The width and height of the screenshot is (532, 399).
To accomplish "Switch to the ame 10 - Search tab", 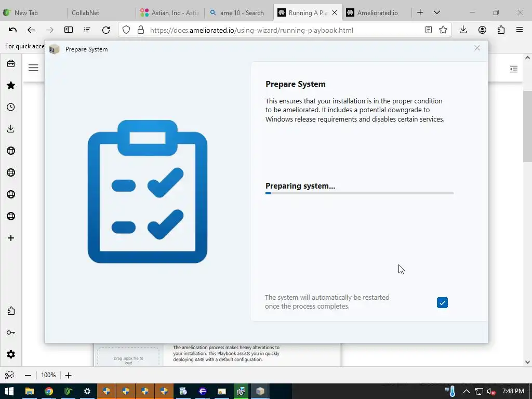I will click(x=239, y=13).
